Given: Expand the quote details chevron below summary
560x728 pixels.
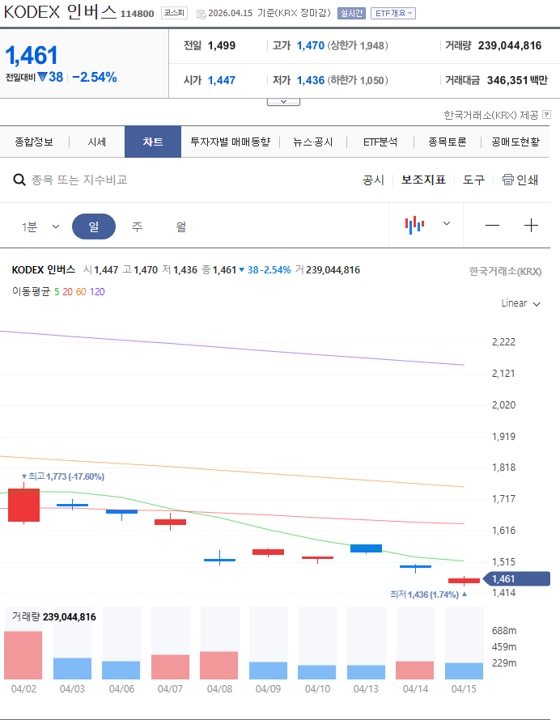Looking at the screenshot, I should (x=283, y=102).
